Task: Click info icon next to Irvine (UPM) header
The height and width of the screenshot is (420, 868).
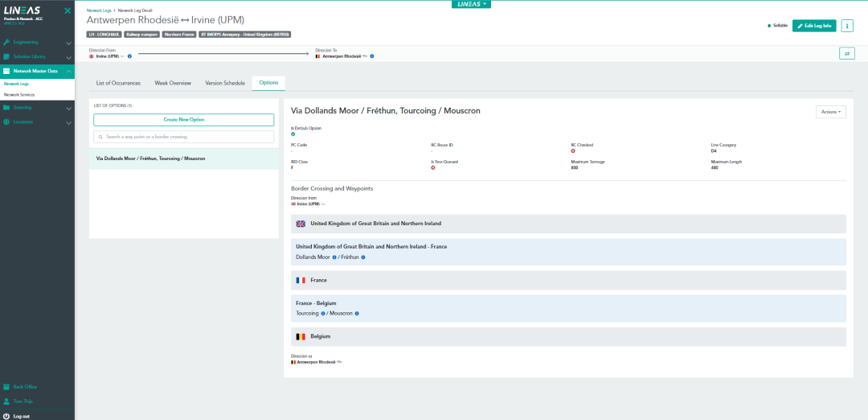Action: point(129,56)
